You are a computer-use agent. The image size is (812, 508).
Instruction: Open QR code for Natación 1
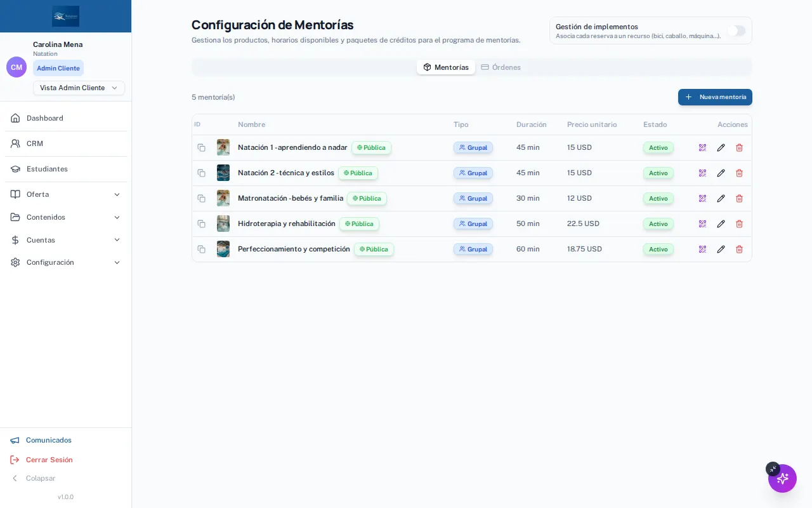pyautogui.click(x=702, y=147)
